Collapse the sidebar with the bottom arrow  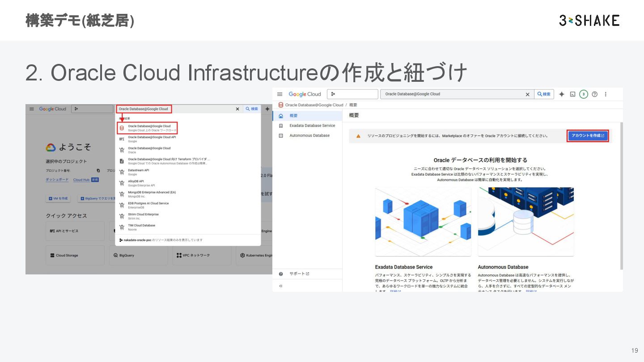click(280, 286)
